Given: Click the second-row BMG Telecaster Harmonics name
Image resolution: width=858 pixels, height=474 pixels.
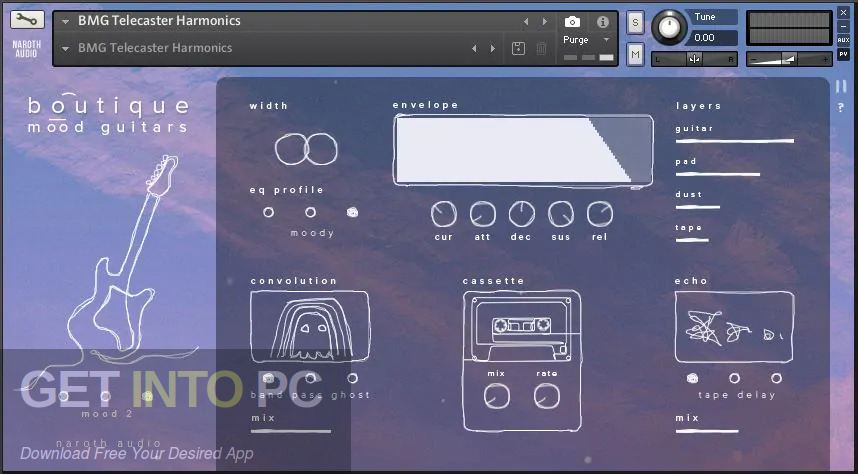Looking at the screenshot, I should [155, 48].
